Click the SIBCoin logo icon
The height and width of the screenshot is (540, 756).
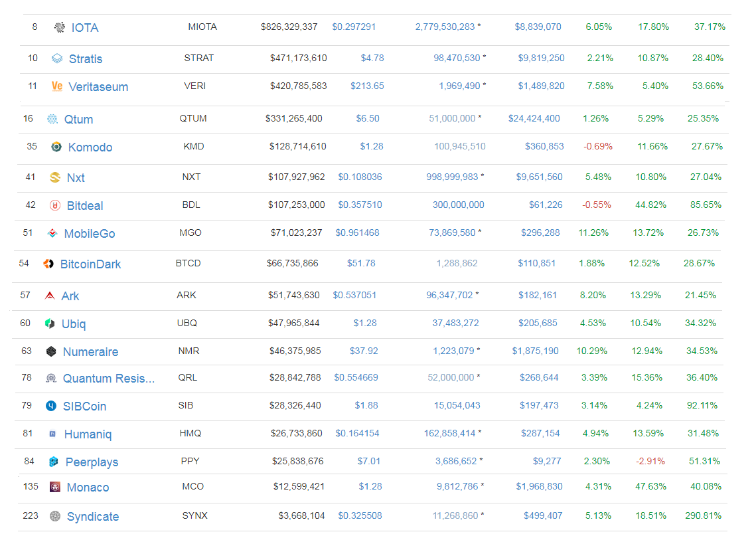51,406
